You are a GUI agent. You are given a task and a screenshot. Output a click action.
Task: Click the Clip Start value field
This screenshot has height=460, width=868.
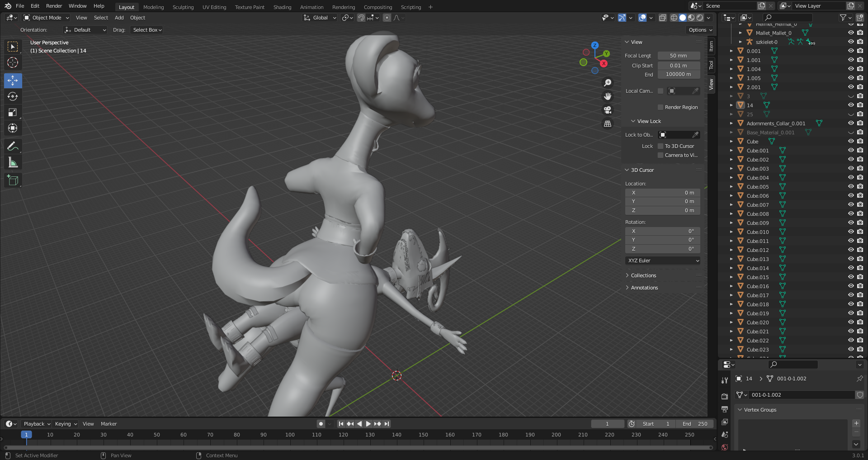tap(679, 66)
